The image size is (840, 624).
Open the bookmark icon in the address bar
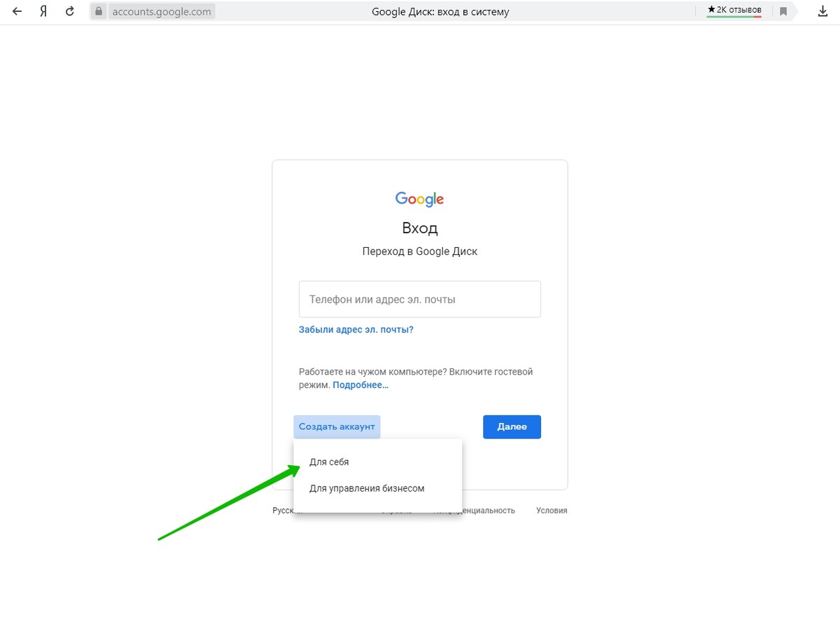(x=783, y=12)
